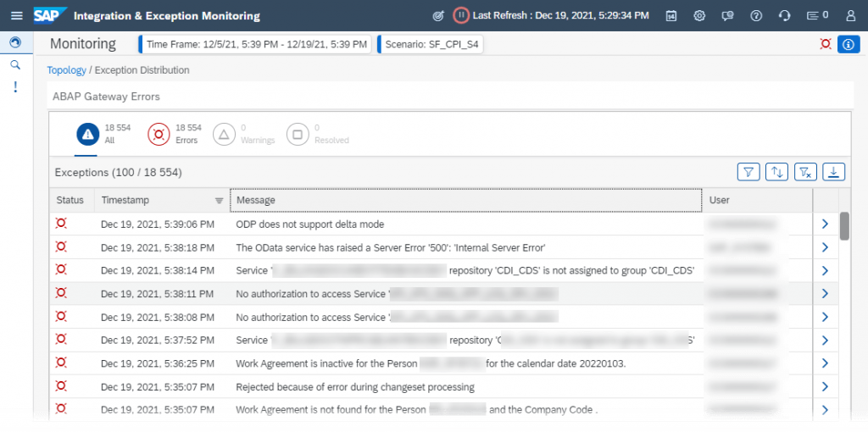The image size is (868, 432).
Task: Open the sort arrows button
Action: coord(777,172)
